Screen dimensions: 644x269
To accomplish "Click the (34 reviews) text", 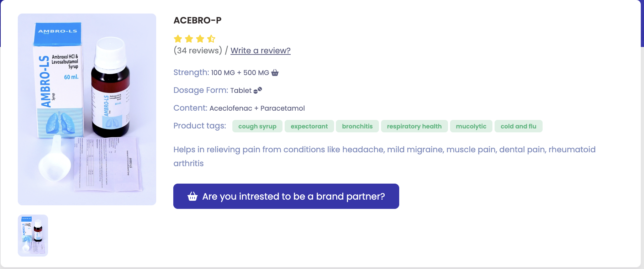I will [198, 51].
